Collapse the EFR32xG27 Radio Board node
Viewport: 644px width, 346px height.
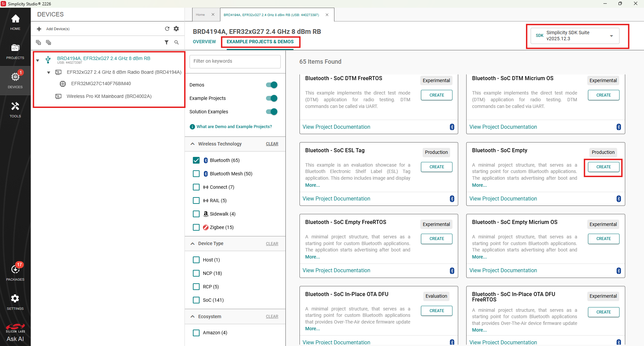(x=49, y=72)
